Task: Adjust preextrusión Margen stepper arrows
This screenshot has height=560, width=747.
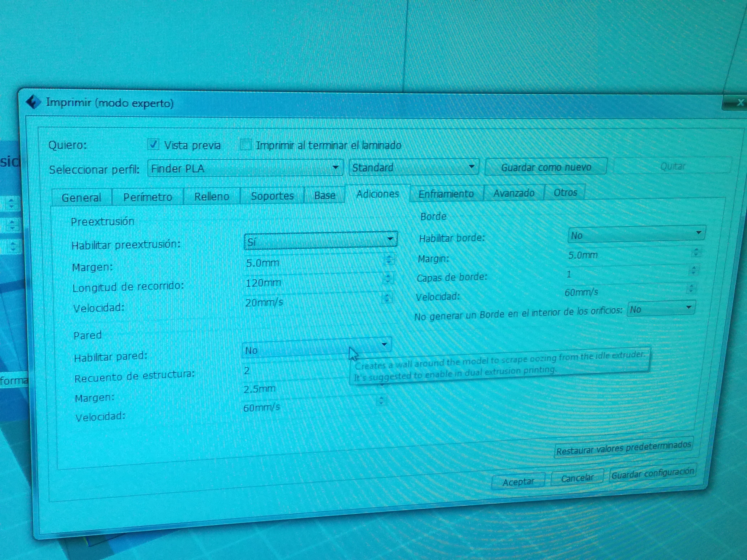Action: (389, 260)
